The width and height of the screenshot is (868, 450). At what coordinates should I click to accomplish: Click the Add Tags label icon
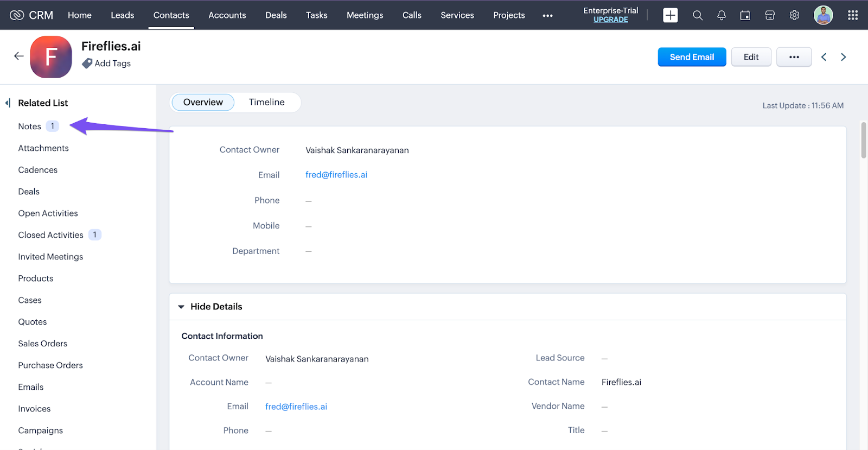click(x=87, y=64)
